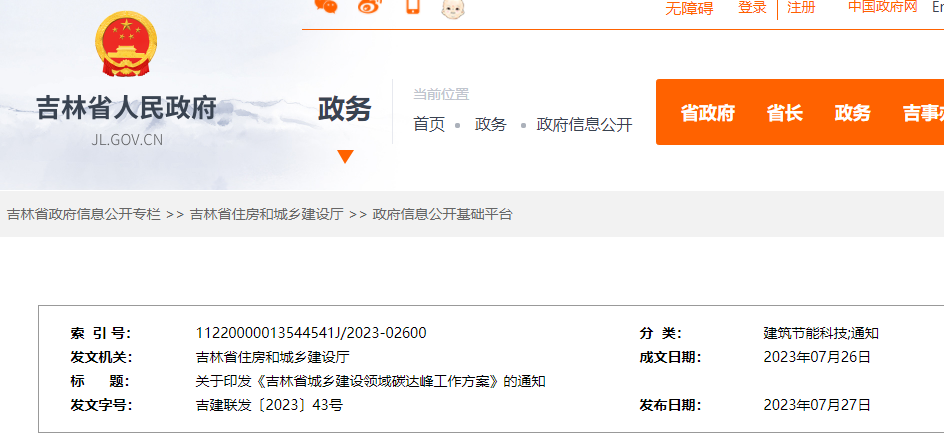Image resolution: width=944 pixels, height=434 pixels.
Task: Click 政务 in the location path
Action: click(490, 125)
